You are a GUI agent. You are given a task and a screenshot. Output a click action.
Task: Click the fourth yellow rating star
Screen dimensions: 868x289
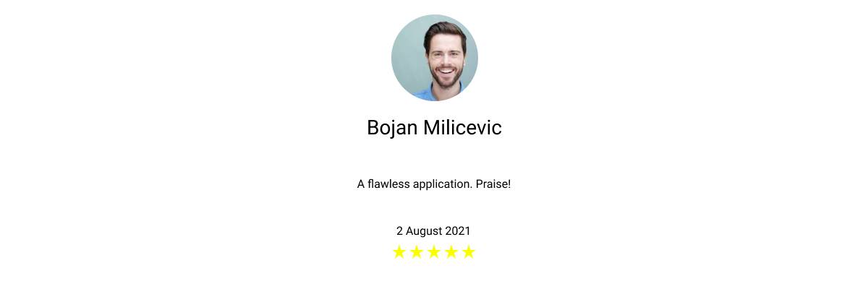pos(451,252)
